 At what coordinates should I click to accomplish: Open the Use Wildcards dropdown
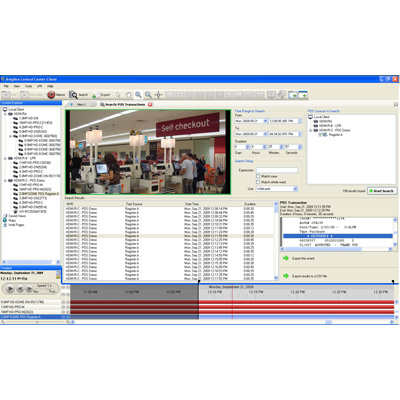pyautogui.click(x=295, y=189)
